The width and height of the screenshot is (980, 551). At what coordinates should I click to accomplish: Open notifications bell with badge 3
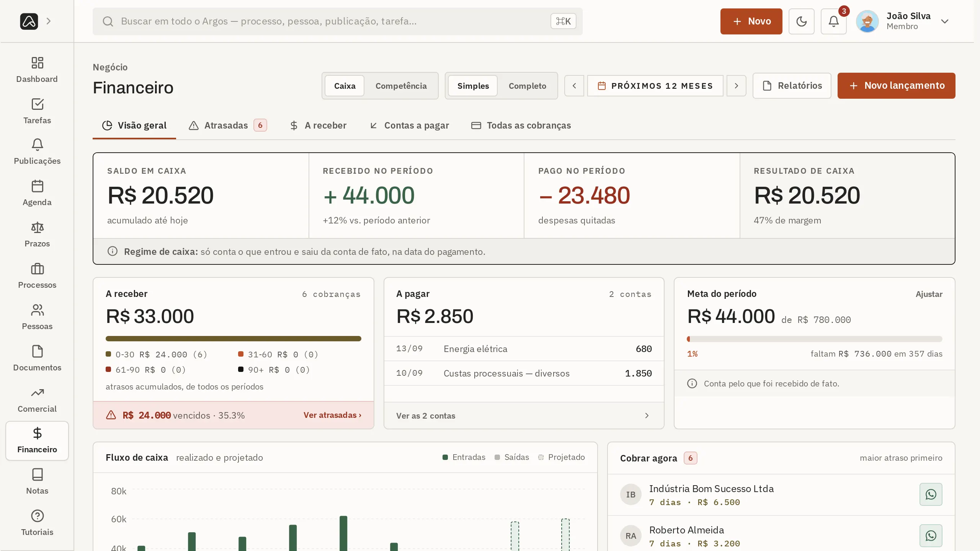833,21
